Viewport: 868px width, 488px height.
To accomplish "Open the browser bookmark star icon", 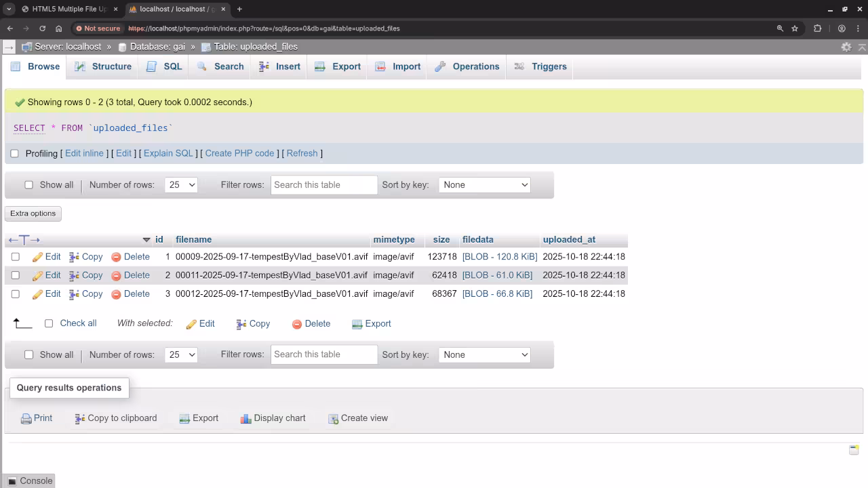I will [795, 28].
